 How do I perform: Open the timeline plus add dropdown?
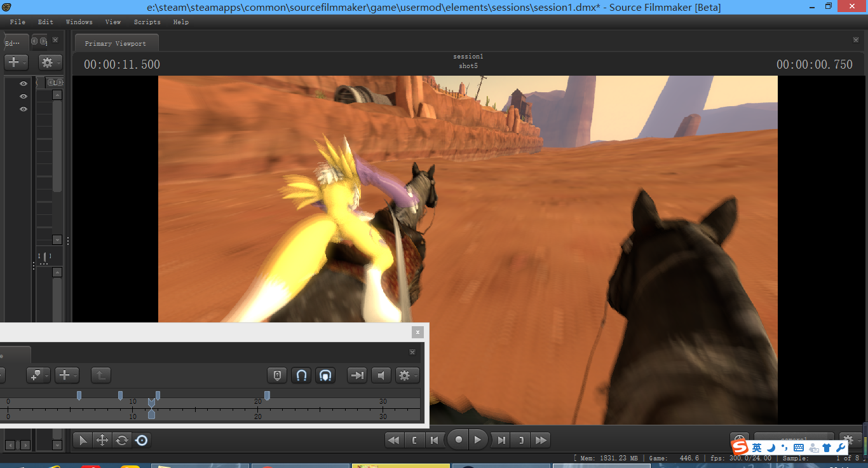(x=67, y=375)
